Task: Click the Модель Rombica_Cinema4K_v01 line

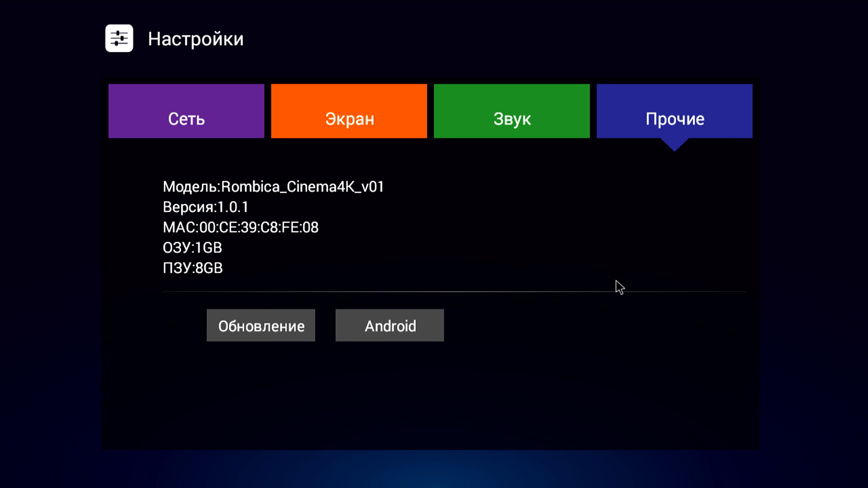Action: pos(273,187)
